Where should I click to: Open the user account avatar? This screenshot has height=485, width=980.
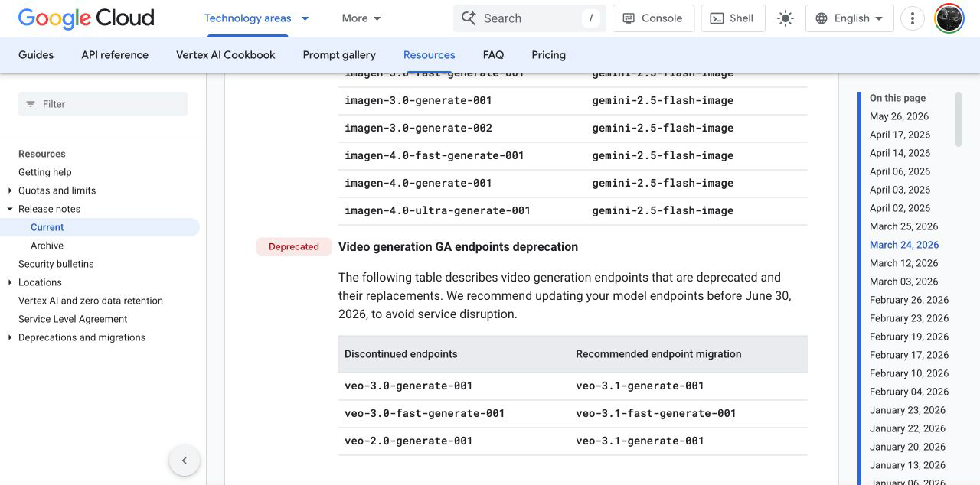click(949, 18)
